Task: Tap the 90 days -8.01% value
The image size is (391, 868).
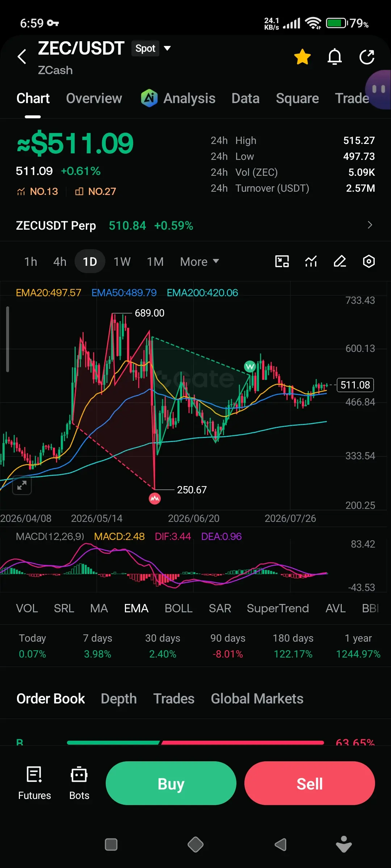Action: click(x=228, y=654)
